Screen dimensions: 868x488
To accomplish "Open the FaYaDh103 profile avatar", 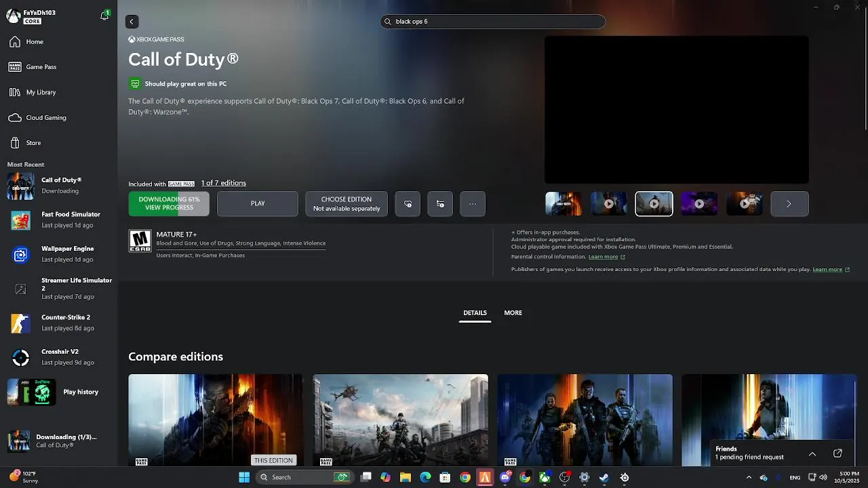I will point(14,16).
